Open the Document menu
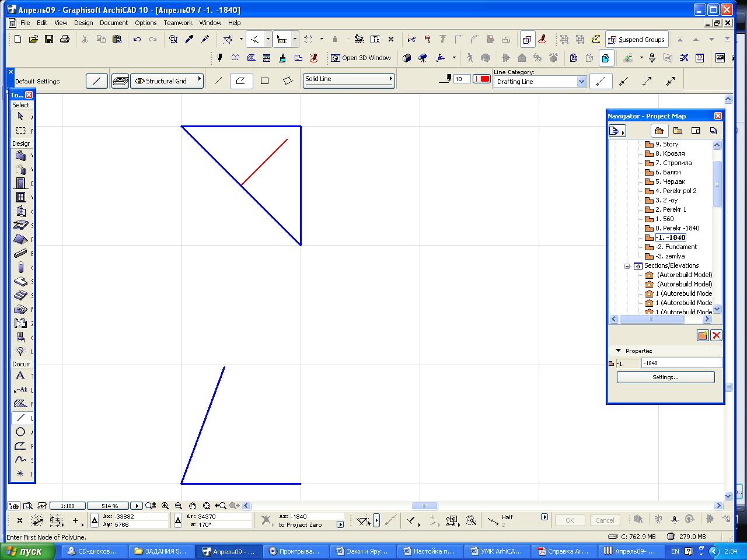 114,23
